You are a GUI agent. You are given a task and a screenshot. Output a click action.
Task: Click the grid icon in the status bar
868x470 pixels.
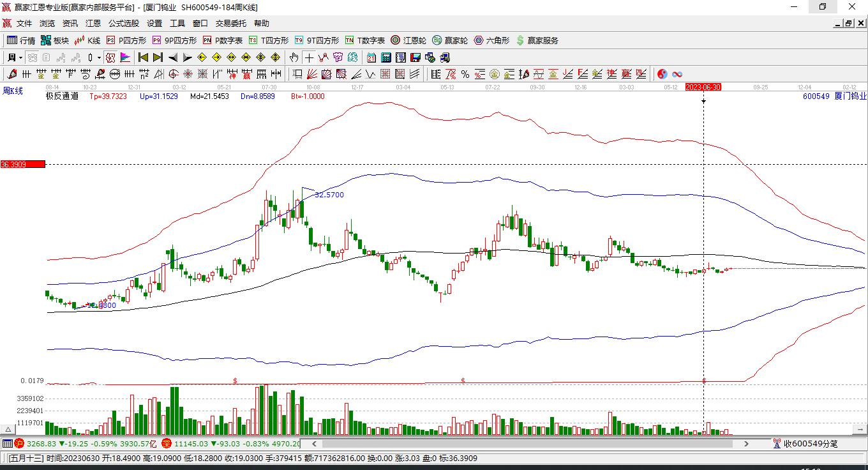(x=8, y=443)
